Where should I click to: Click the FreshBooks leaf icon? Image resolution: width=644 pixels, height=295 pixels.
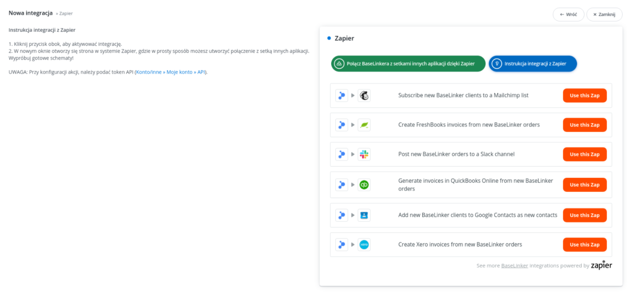point(364,125)
